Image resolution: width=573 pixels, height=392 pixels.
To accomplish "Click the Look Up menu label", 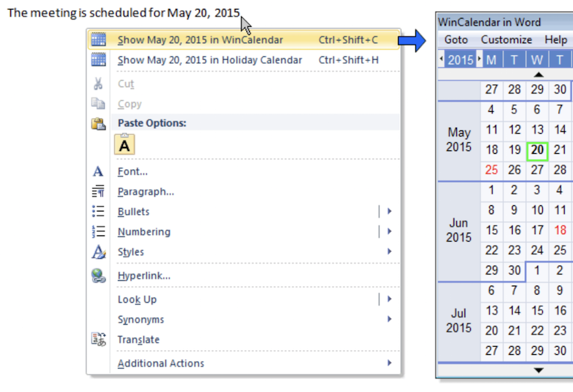I will (x=137, y=299).
